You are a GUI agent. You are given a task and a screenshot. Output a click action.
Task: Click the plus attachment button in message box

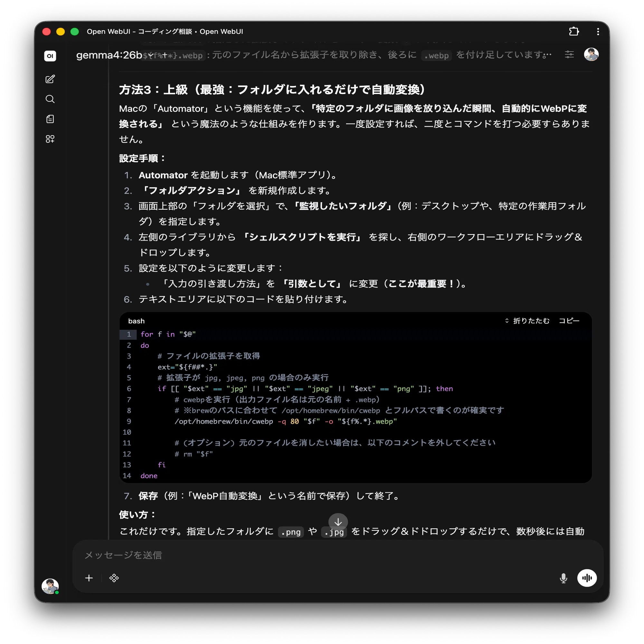pyautogui.click(x=89, y=578)
